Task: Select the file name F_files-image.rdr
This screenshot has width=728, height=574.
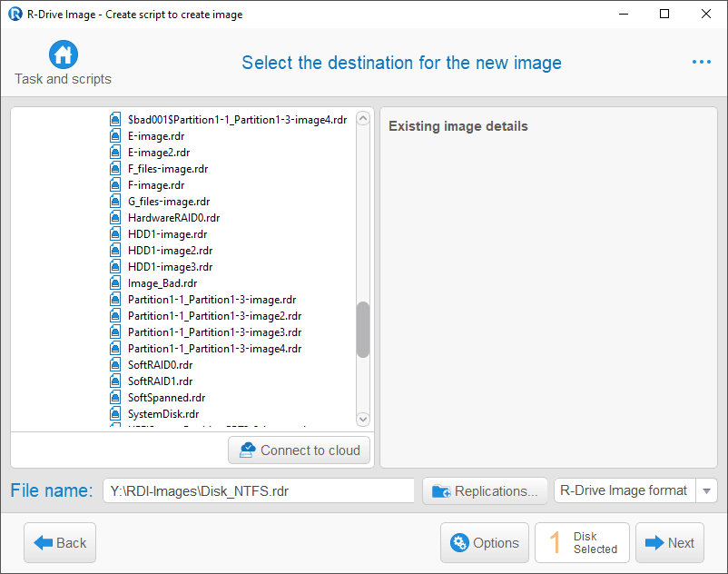Action: 168,169
